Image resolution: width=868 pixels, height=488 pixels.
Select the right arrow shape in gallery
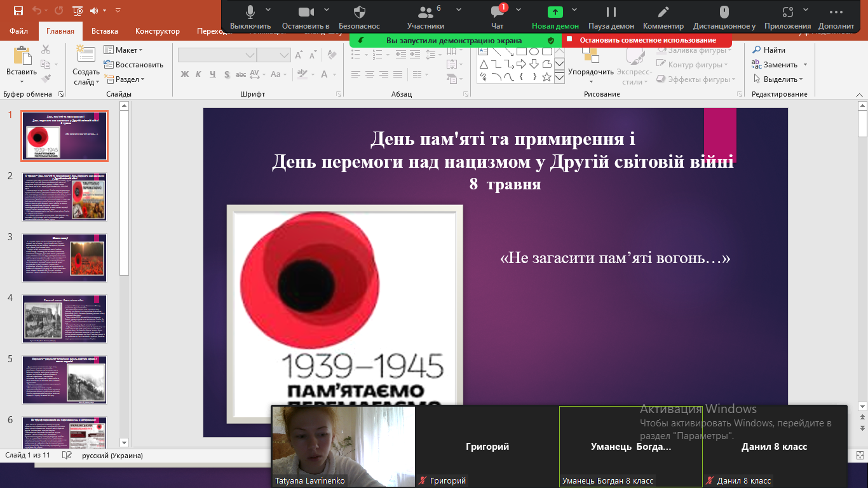tap(521, 64)
